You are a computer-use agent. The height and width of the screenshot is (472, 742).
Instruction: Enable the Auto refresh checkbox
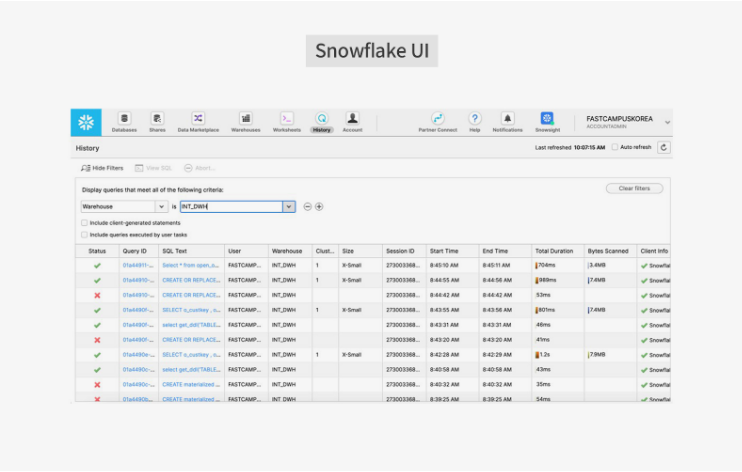point(615,147)
